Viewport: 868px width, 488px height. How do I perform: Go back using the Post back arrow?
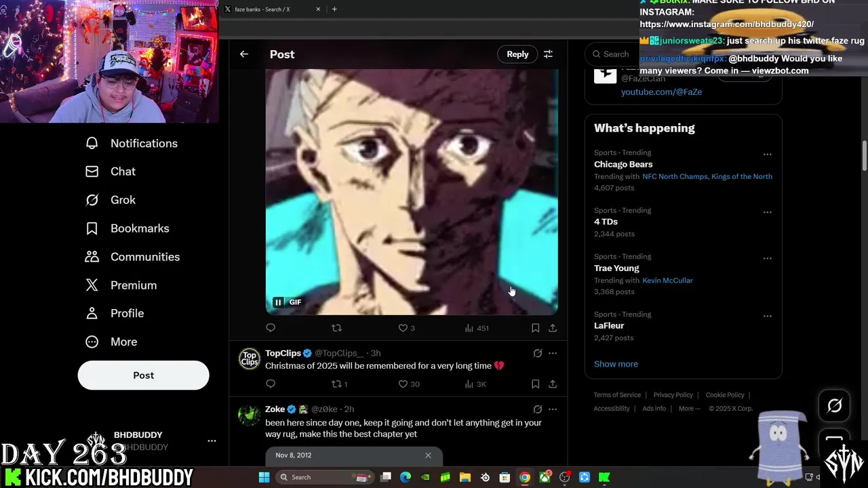(244, 54)
